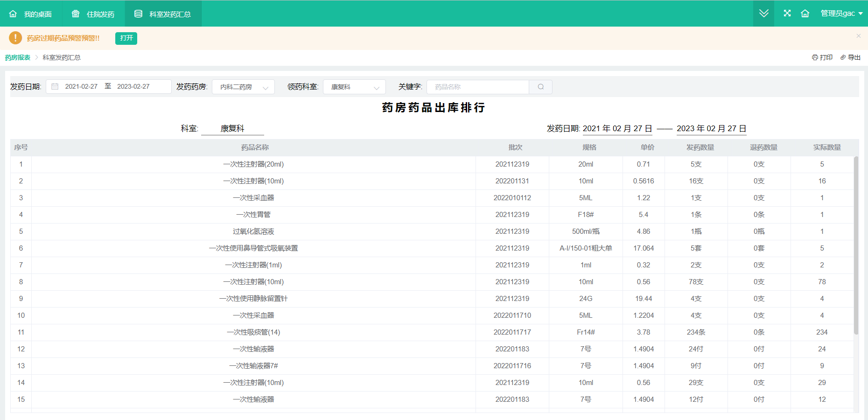Open the 管理员gac user dropdown
The height and width of the screenshot is (420, 868).
pos(841,14)
